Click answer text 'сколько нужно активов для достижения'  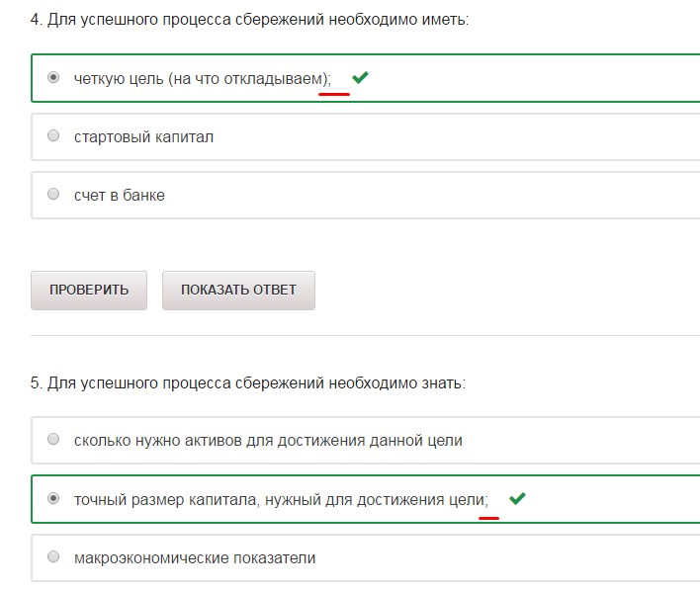[x=268, y=440]
